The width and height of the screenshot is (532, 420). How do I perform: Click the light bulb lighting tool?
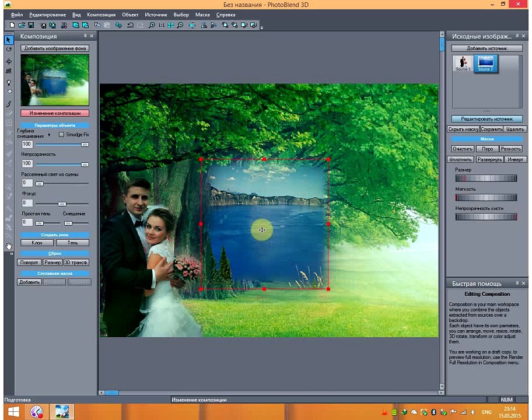(9, 83)
